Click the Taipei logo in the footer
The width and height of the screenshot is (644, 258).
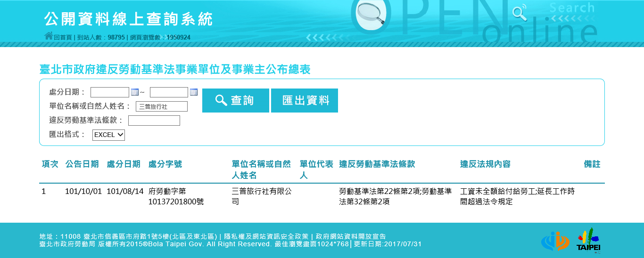click(x=588, y=240)
